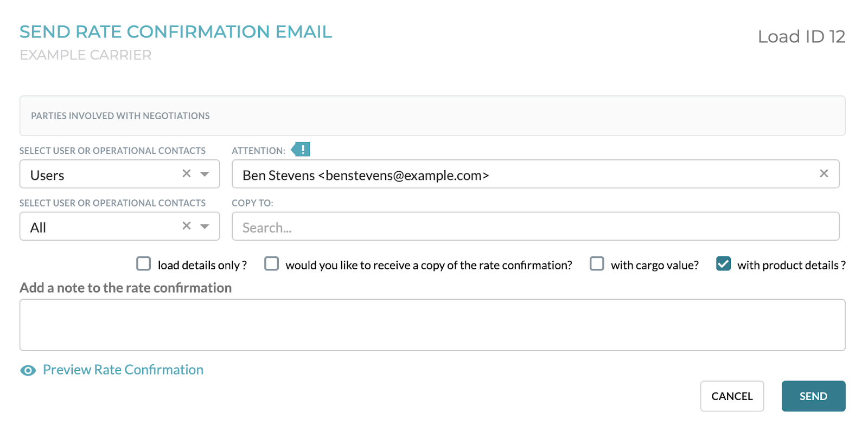Check receive a copy of rate confirmation
The width and height of the screenshot is (868, 432).
coord(272,264)
